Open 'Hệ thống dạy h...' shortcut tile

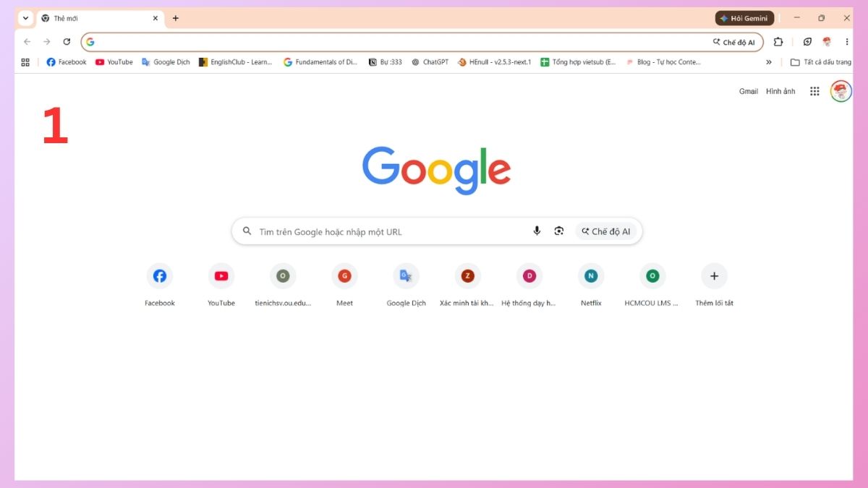(529, 285)
